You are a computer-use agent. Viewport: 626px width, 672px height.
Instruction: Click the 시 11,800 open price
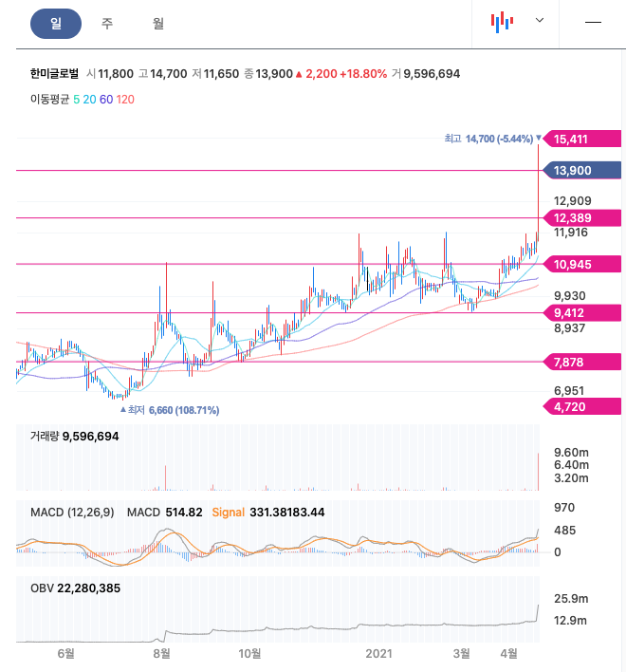pos(110,74)
